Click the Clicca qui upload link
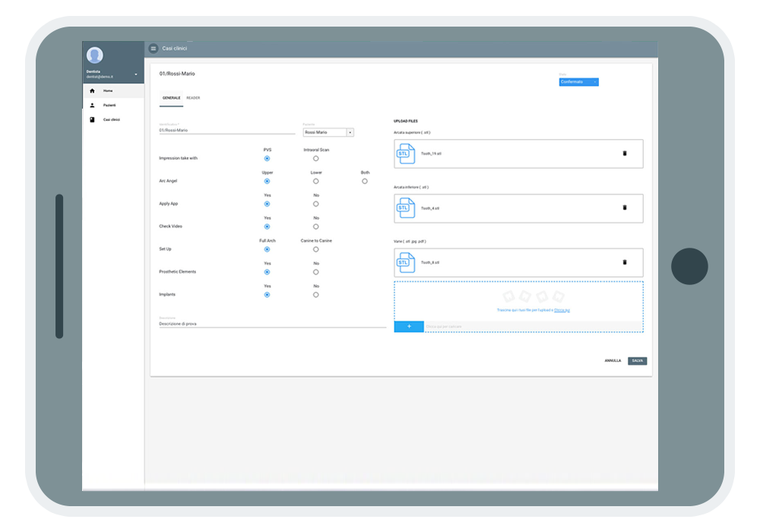Screen dimensions: 760x532 click(562, 310)
